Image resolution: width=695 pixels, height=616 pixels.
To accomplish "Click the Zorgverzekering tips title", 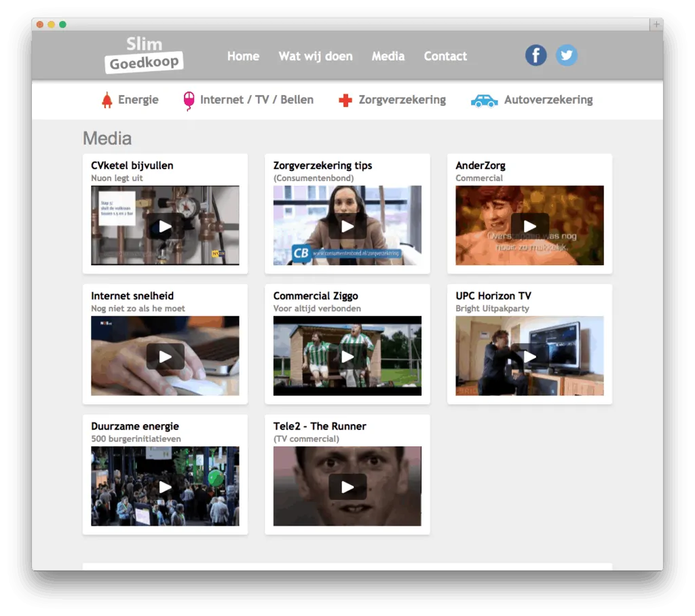I will [322, 166].
